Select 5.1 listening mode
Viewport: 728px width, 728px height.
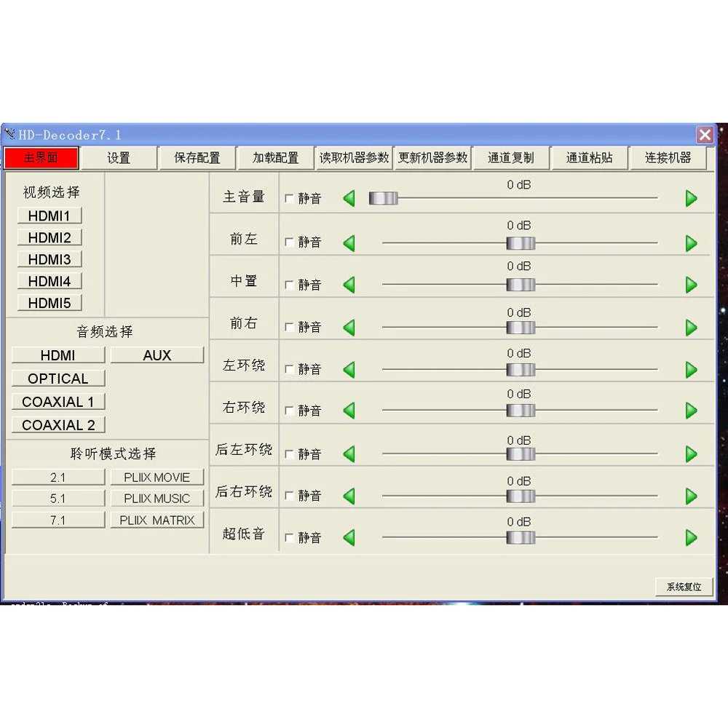pos(58,499)
